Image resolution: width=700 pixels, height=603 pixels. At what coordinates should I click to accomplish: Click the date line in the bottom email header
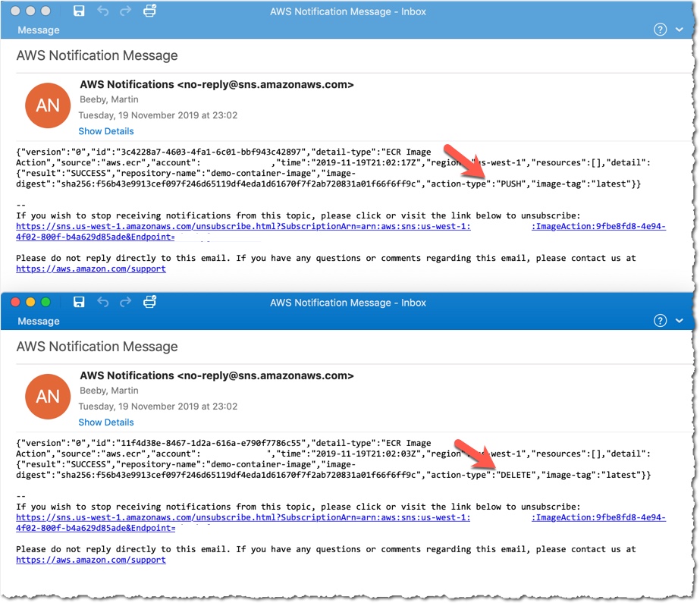[x=158, y=406]
